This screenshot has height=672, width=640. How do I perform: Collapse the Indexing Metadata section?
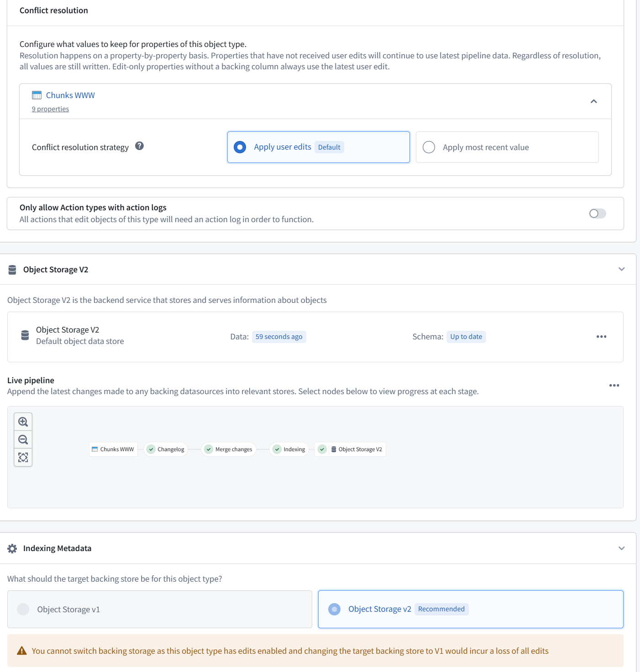pyautogui.click(x=621, y=548)
